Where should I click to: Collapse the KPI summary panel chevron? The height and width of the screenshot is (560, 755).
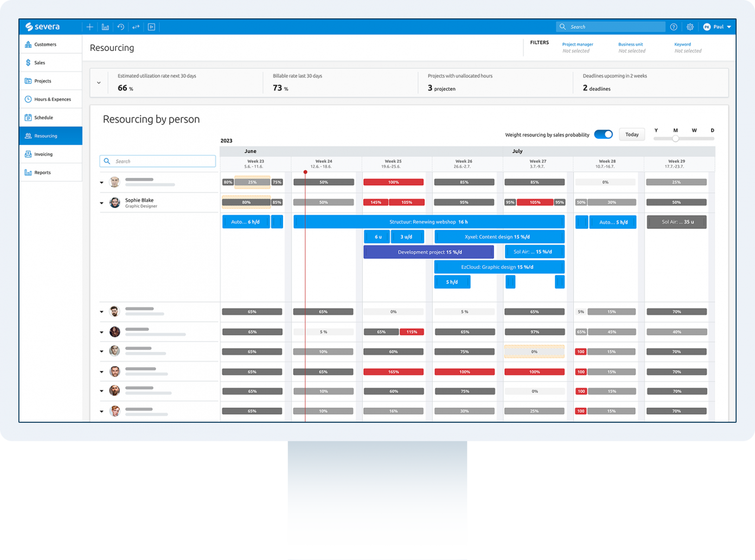point(99,83)
